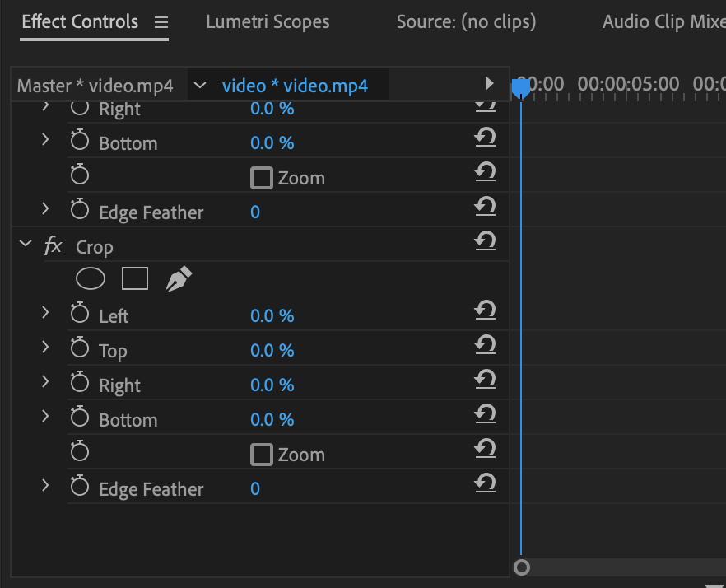Click the blue Crop Left percentage value
The image size is (726, 588).
click(x=272, y=315)
